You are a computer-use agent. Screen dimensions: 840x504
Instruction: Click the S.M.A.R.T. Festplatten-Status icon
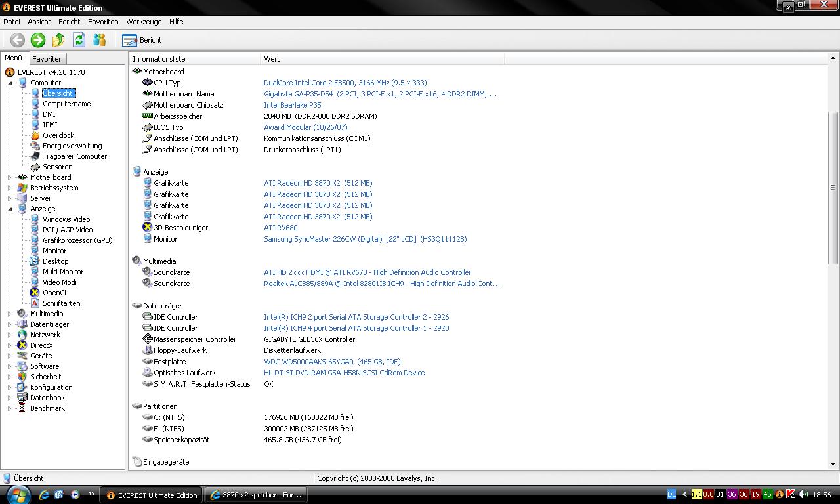[147, 384]
